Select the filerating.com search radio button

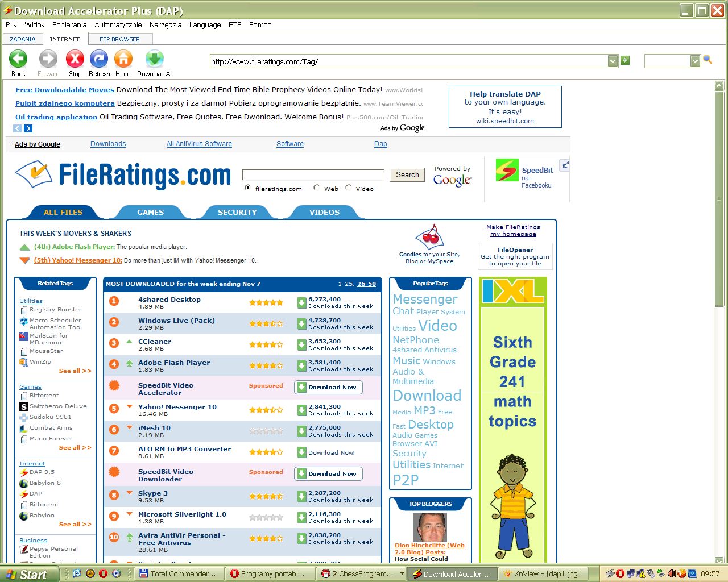pos(247,188)
